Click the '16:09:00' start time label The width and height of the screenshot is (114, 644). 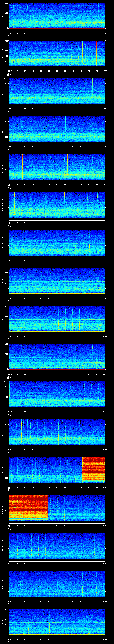click(x=9, y=336)
